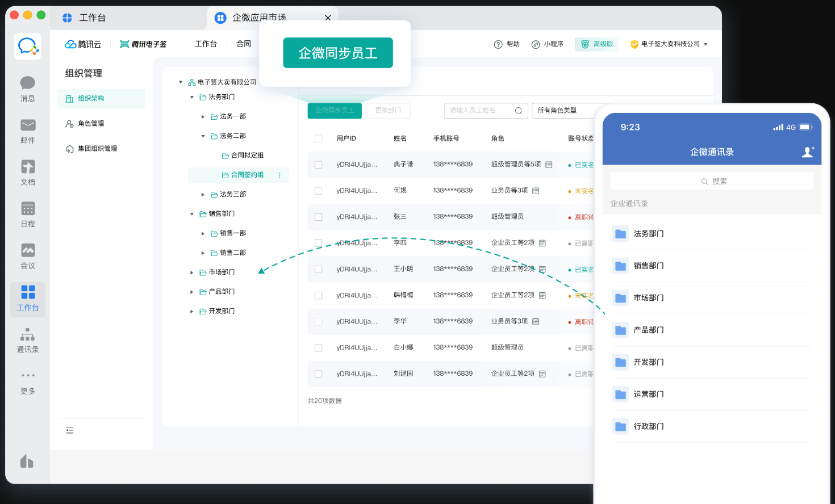The image size is (835, 504).
Task: Expand the 法务一部 tree node
Action: [203, 117]
